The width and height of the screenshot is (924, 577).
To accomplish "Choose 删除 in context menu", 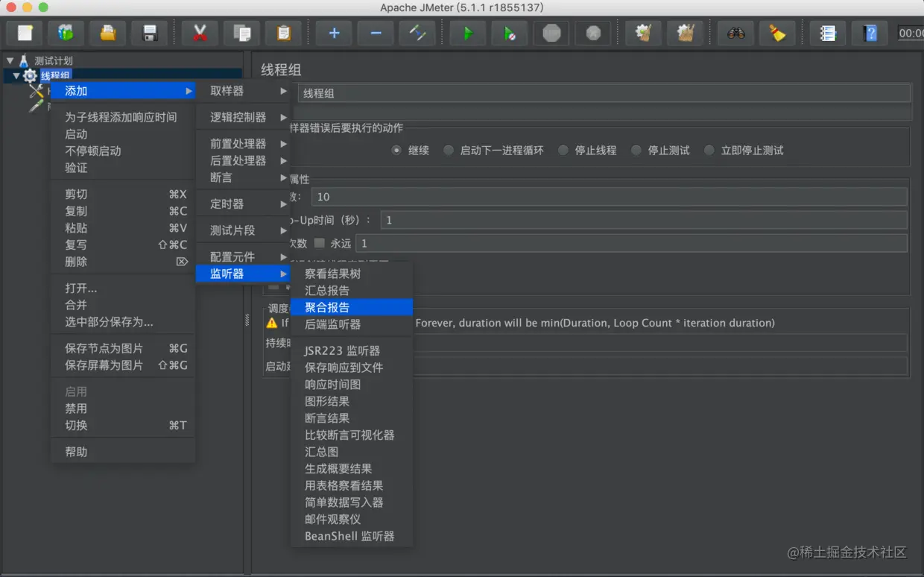I will (x=123, y=262).
